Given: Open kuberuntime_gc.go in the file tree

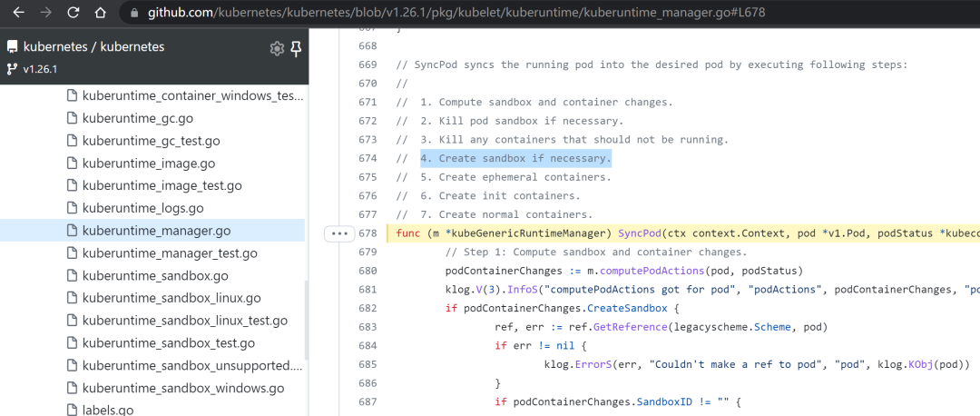Looking at the screenshot, I should point(130,118).
